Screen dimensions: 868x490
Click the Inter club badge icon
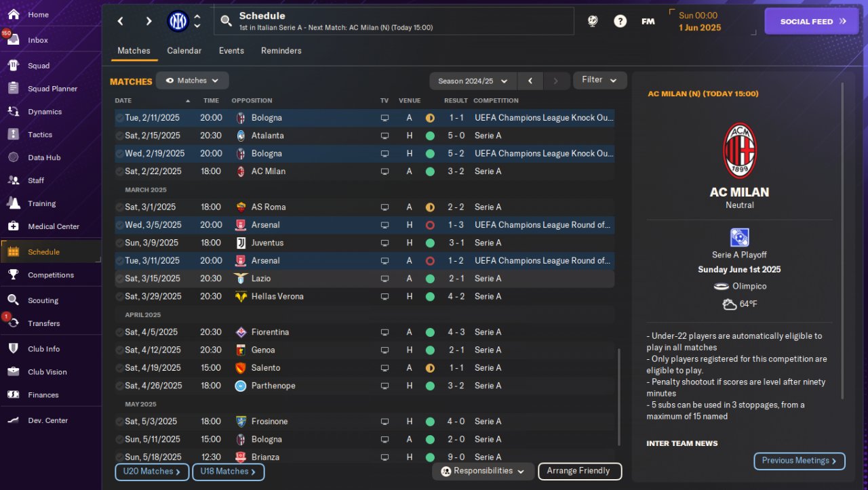[178, 21]
